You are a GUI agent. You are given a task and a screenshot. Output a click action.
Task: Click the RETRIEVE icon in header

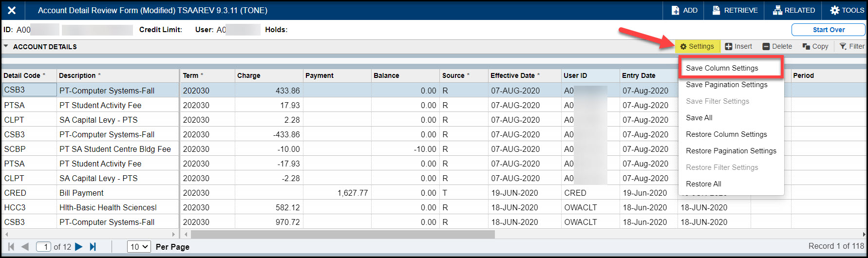pyautogui.click(x=716, y=10)
